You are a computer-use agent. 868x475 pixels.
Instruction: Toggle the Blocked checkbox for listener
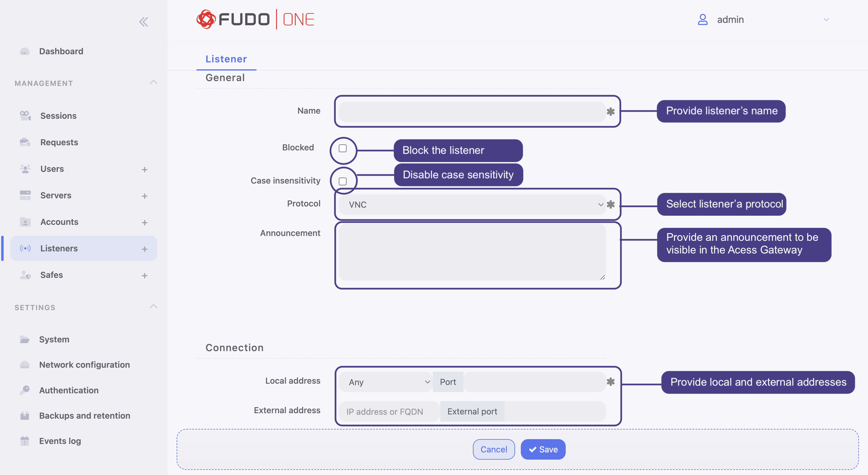click(x=343, y=149)
